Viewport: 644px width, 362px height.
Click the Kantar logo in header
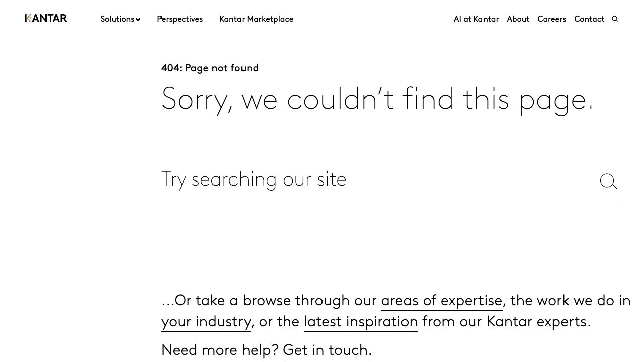[46, 19]
